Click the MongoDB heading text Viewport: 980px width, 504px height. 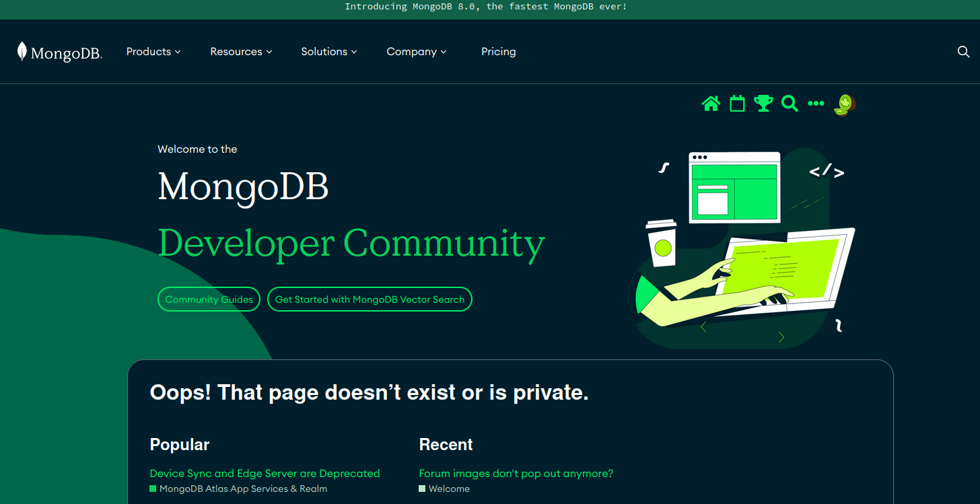(243, 187)
